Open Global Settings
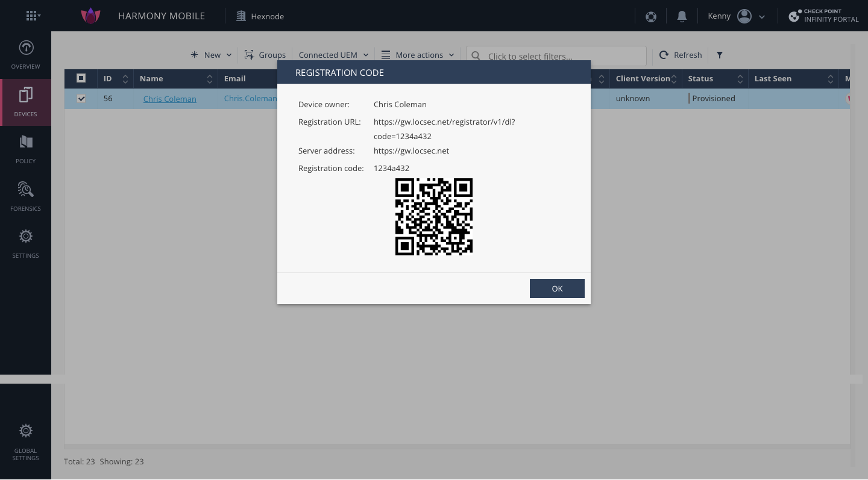The image size is (868, 480). [25, 442]
